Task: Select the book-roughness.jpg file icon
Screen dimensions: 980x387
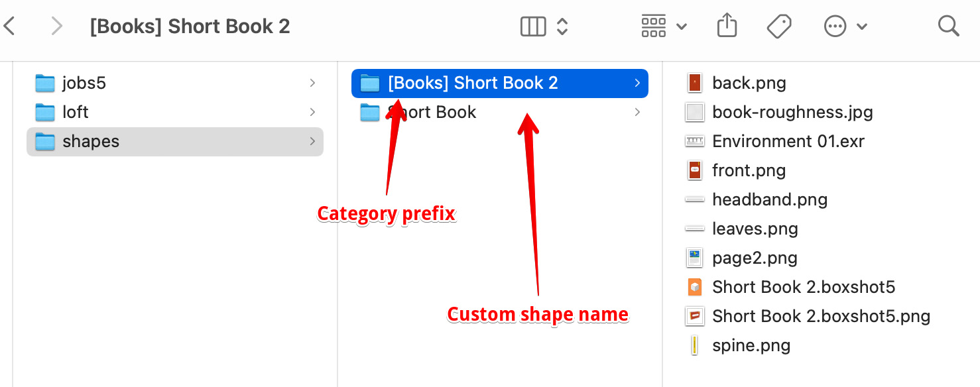Action: point(695,112)
